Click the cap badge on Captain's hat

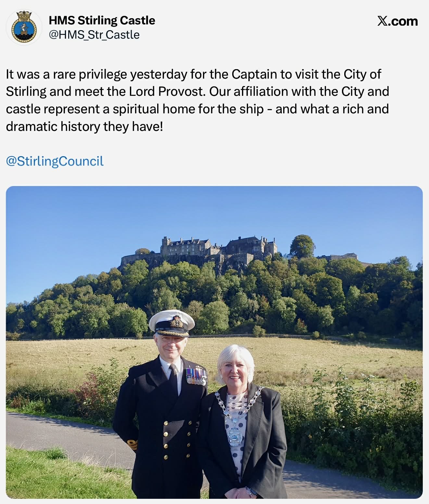(176, 321)
